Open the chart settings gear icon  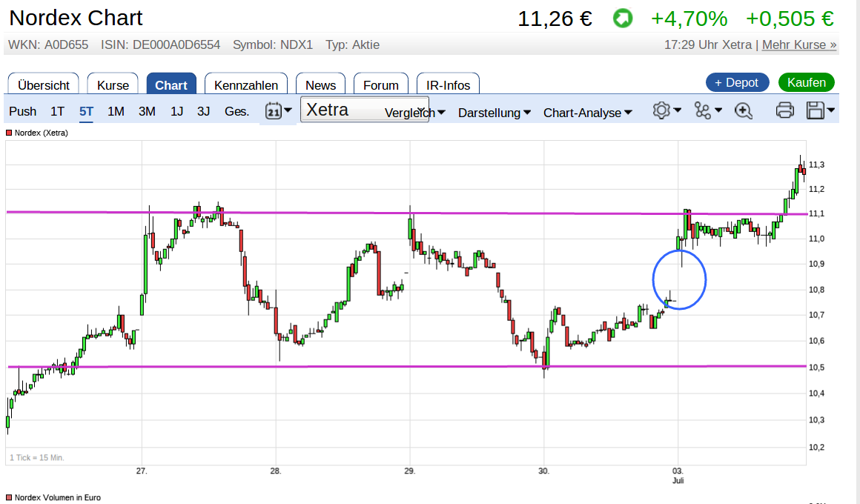click(661, 110)
